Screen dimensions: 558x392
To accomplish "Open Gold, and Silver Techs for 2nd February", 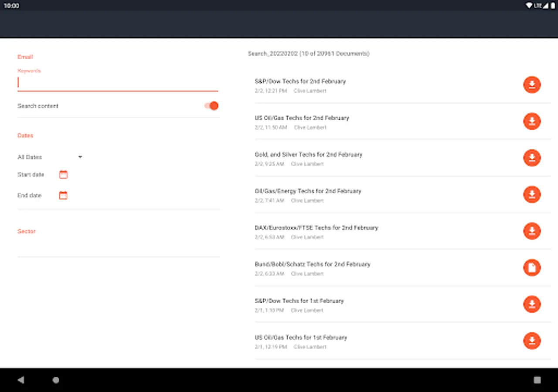I will 309,155.
